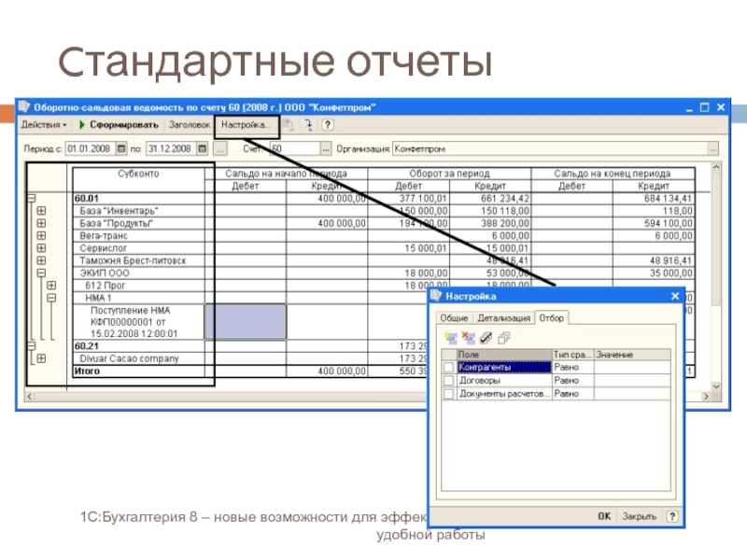The width and height of the screenshot is (747, 560).
Task: Collapse the НМА 1 row
Action: (x=51, y=298)
